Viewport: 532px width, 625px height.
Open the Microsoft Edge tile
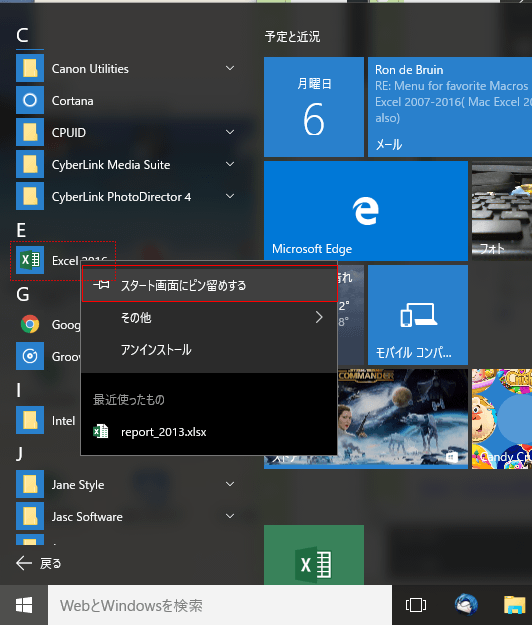[366, 211]
